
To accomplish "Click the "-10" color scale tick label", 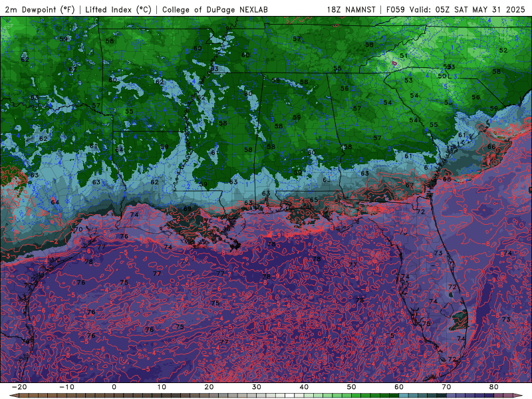I will [66, 387].
